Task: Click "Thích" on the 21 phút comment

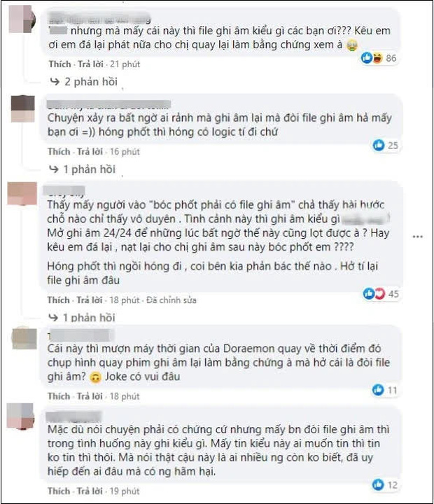Action: [x=59, y=64]
